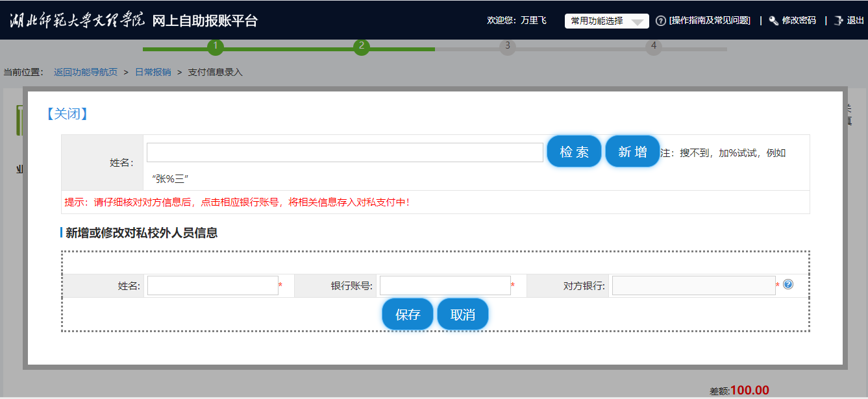Focus the required 姓名 field in the form
The image size is (868, 399).
(x=213, y=285)
